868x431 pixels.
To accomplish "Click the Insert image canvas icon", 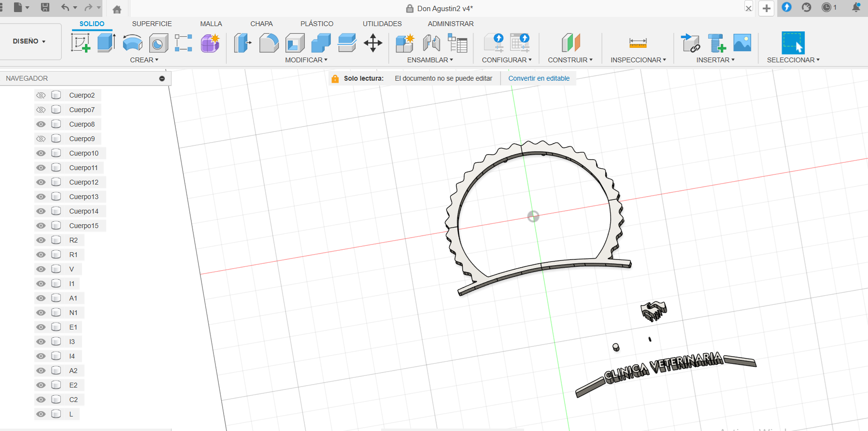I will point(742,43).
